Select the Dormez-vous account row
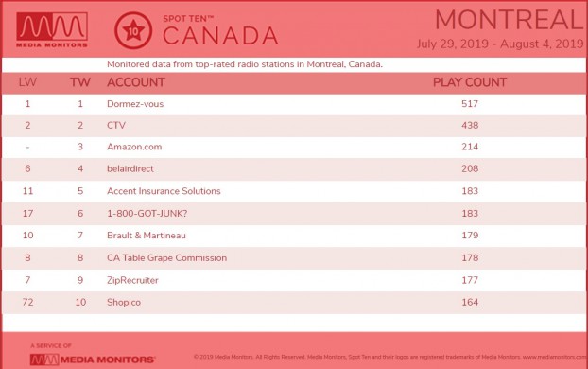This screenshot has height=369, width=588. pyautogui.click(x=294, y=104)
